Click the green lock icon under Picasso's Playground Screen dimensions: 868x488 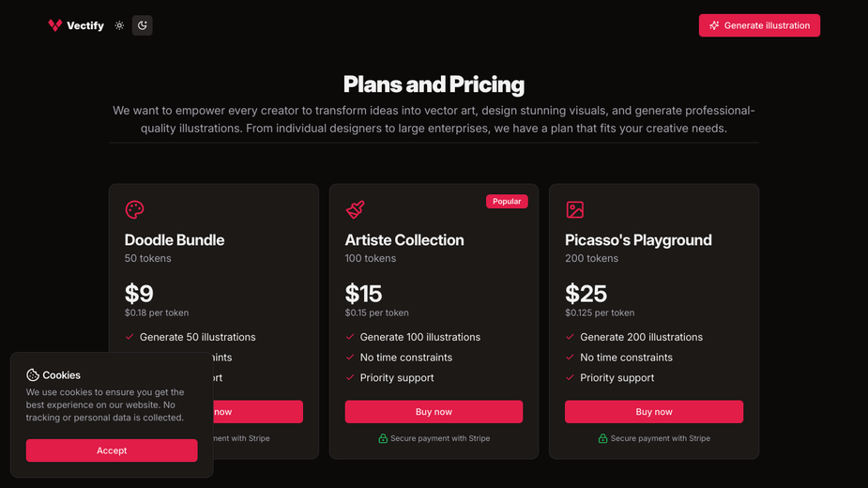click(602, 438)
